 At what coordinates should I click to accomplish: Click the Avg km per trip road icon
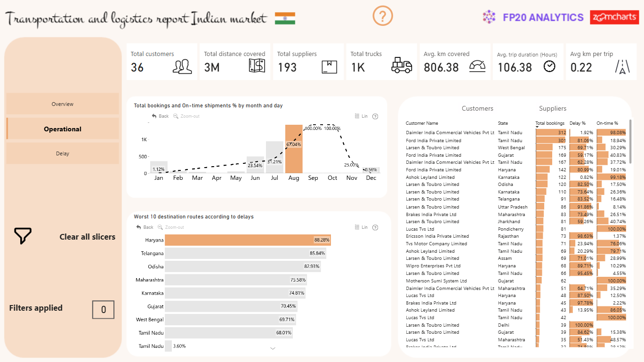pos(623,67)
